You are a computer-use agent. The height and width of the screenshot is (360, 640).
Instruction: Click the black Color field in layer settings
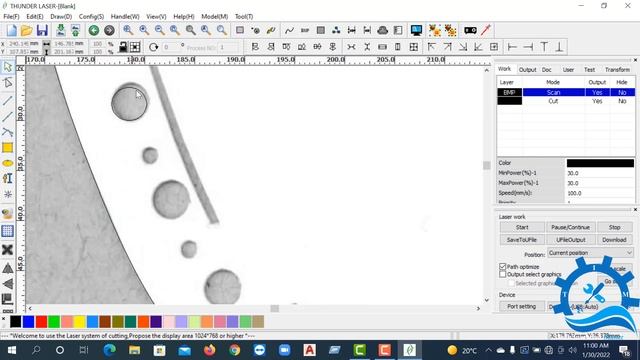click(600, 163)
